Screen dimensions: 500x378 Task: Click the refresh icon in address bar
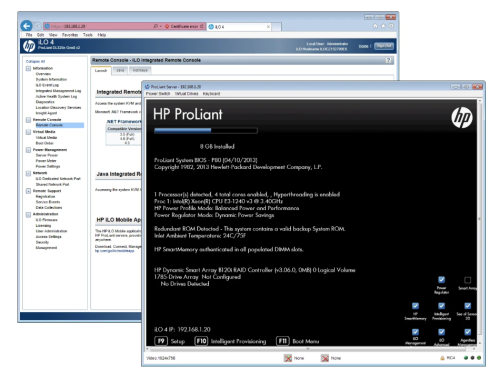click(202, 26)
